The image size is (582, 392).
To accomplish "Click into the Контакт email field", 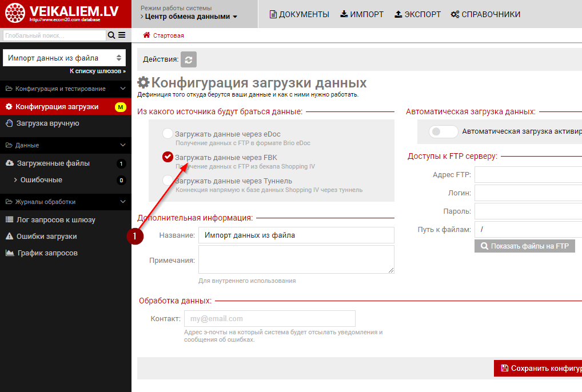I will click(x=269, y=318).
